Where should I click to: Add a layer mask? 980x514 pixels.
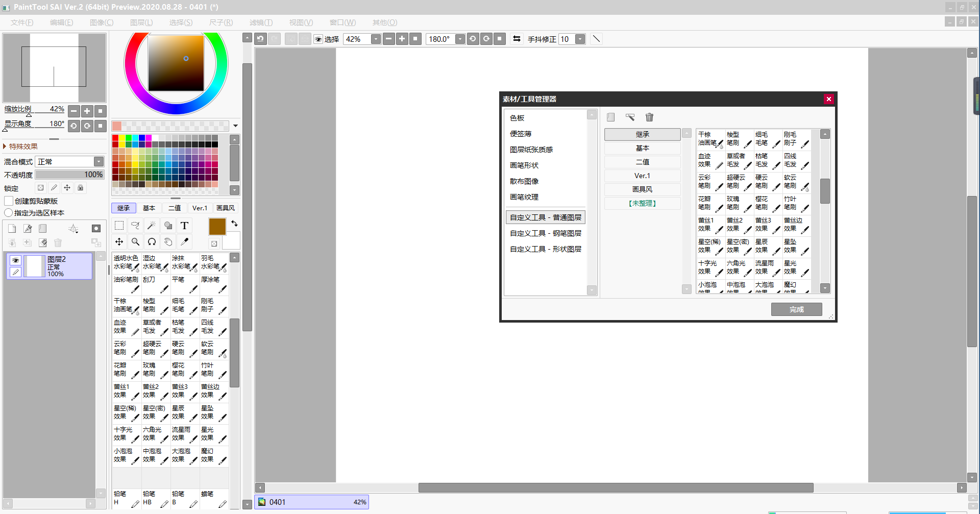click(96, 228)
